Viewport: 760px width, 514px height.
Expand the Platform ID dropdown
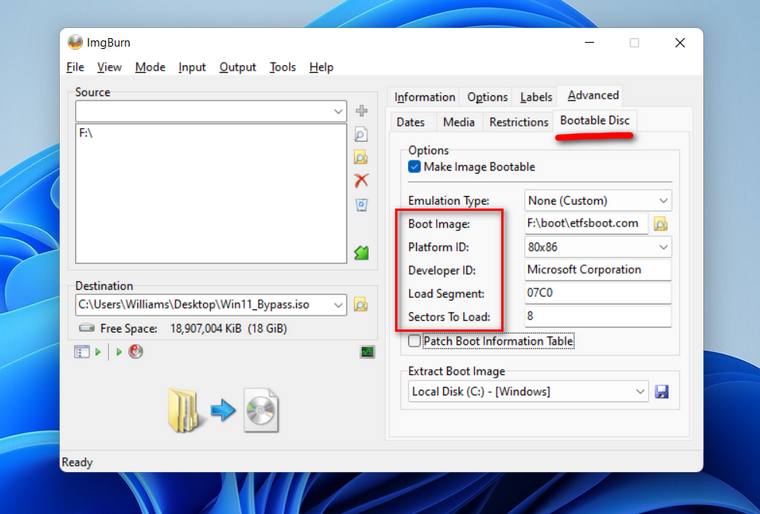pos(663,247)
